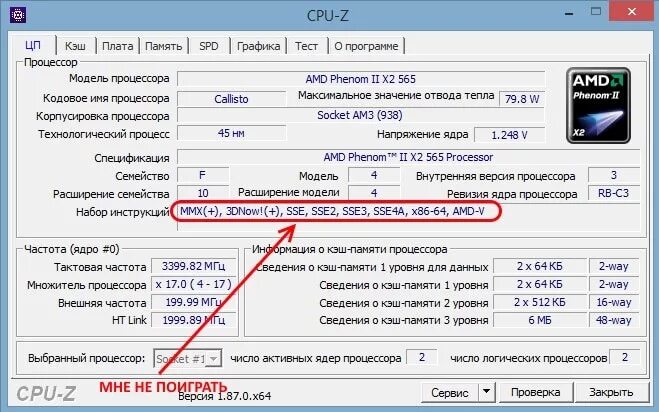Select the ЦП tab
This screenshot has width=659, height=412.
click(x=33, y=45)
